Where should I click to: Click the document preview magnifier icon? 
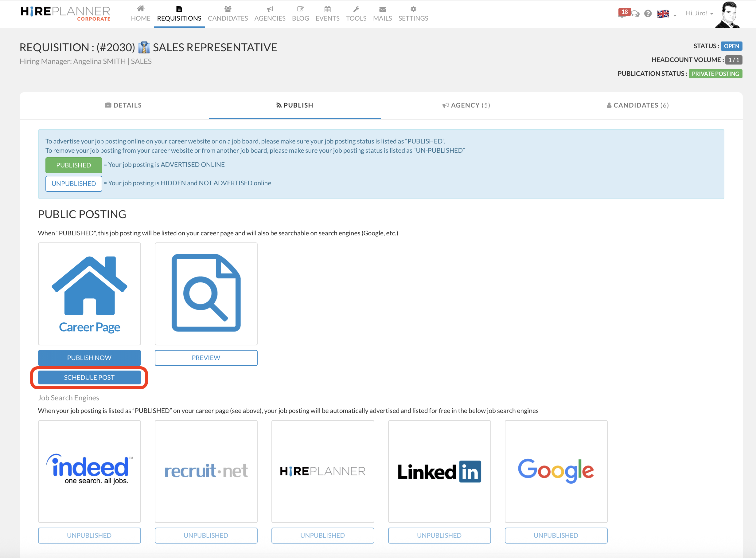pos(206,293)
